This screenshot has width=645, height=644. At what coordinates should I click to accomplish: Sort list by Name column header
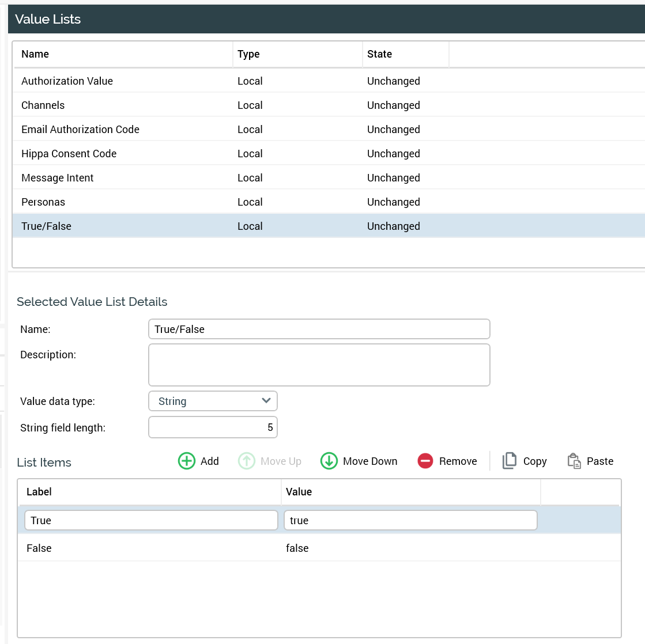point(35,54)
